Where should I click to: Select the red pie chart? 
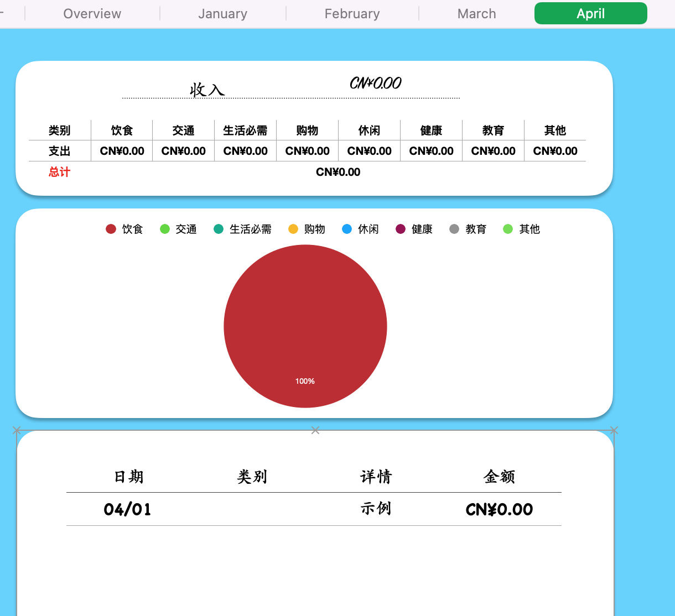[305, 326]
